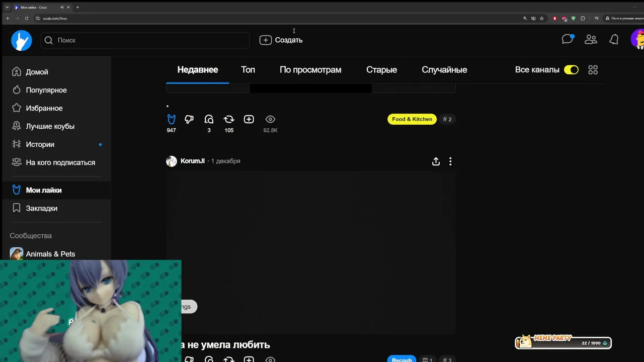The image size is (644, 362).
Task: Like the Food & Kitchen coub
Action: pyautogui.click(x=172, y=119)
